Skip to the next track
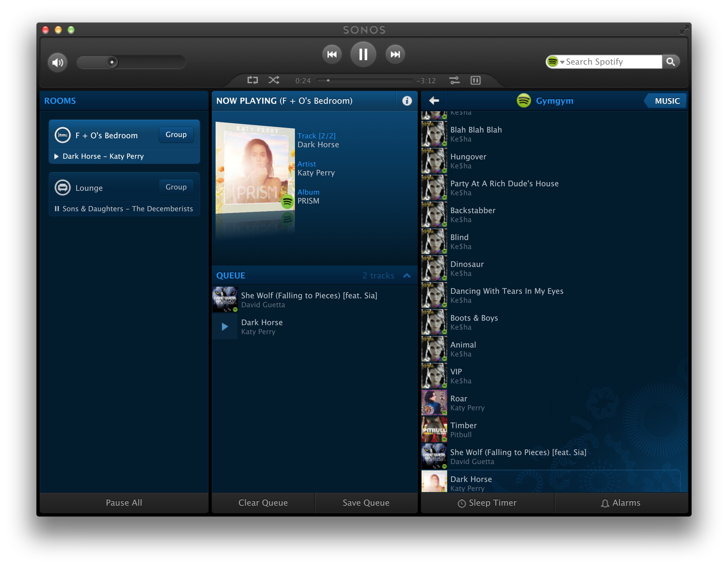This screenshot has height=567, width=728. (395, 54)
